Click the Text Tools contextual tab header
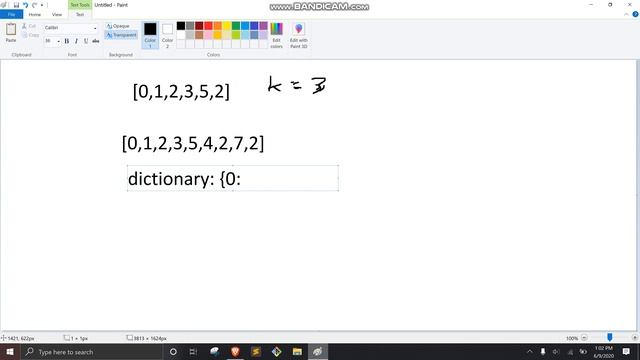This screenshot has width=640, height=360. (80, 5)
